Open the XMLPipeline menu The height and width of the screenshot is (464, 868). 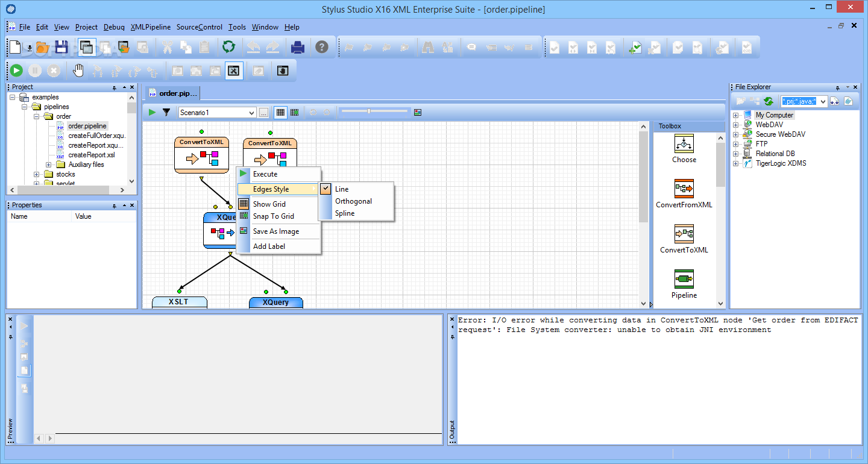pyautogui.click(x=151, y=27)
